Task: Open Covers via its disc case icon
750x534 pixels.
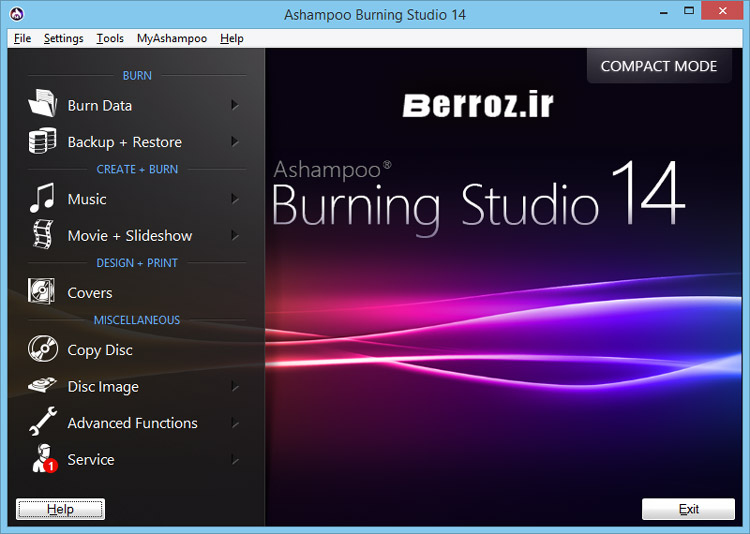Action: click(x=43, y=293)
